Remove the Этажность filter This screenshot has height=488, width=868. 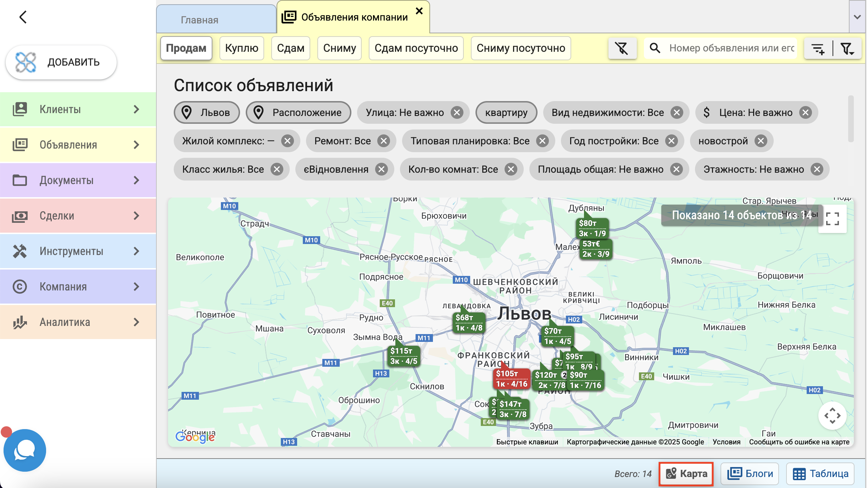pyautogui.click(x=817, y=169)
